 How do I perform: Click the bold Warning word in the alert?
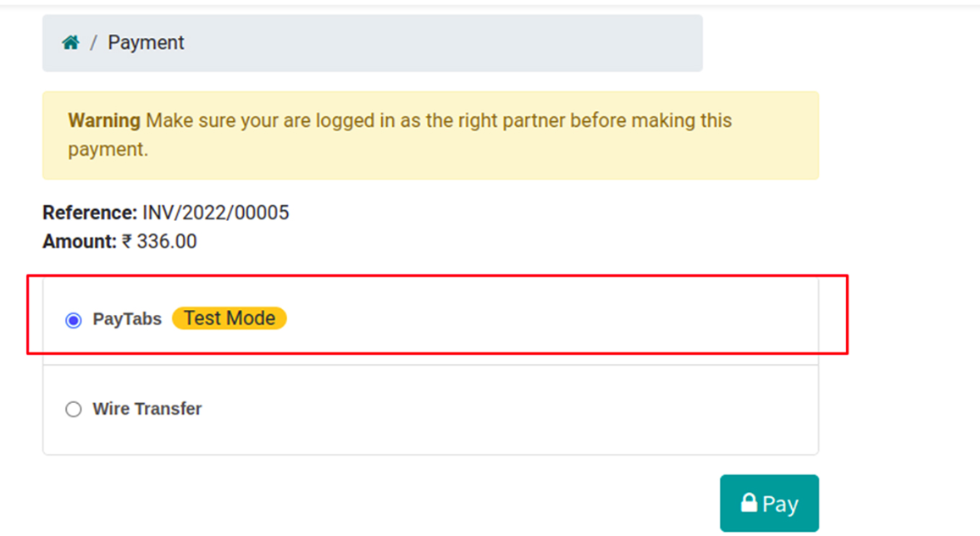tap(104, 120)
